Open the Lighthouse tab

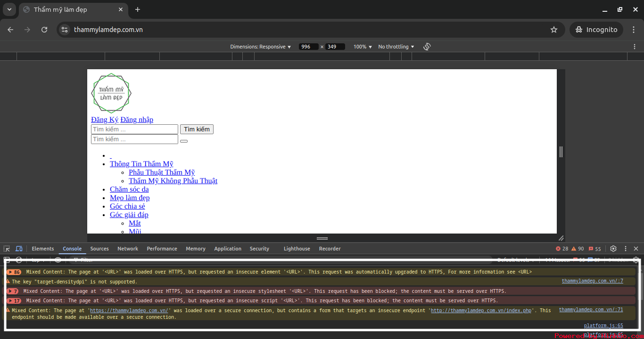(x=297, y=249)
